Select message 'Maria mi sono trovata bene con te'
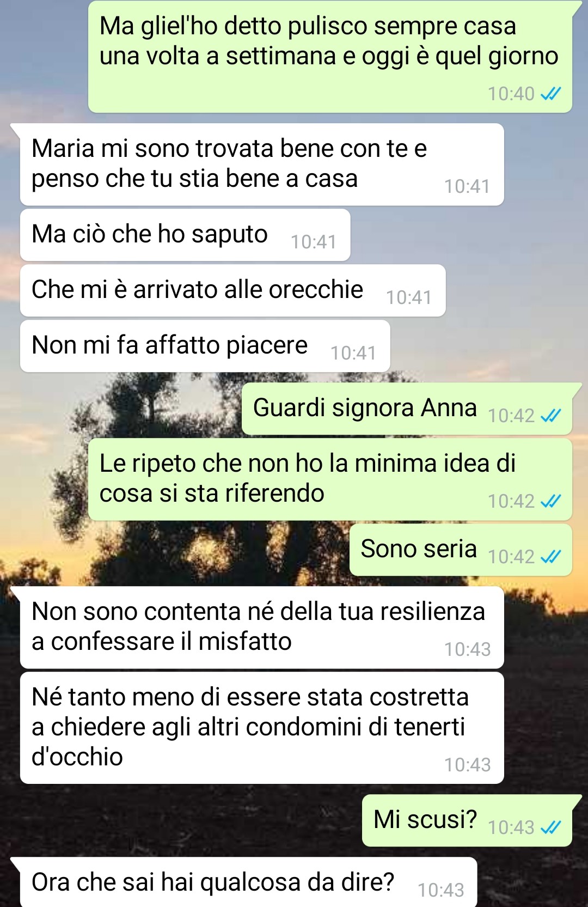588x907 pixels. (262, 165)
